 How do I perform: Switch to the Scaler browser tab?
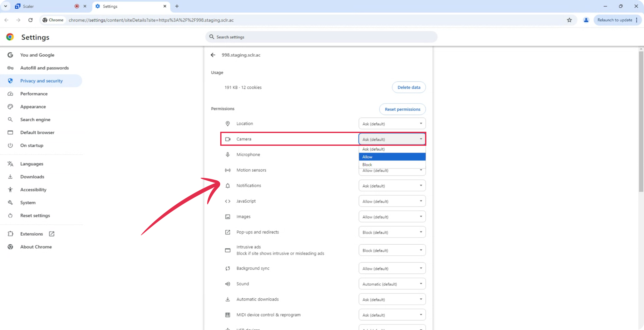[x=51, y=6]
